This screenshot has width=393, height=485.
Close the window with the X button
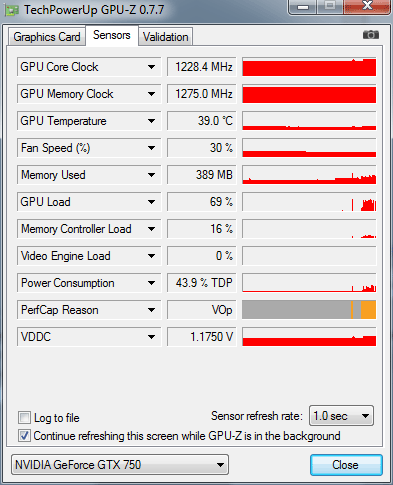coord(367,6)
